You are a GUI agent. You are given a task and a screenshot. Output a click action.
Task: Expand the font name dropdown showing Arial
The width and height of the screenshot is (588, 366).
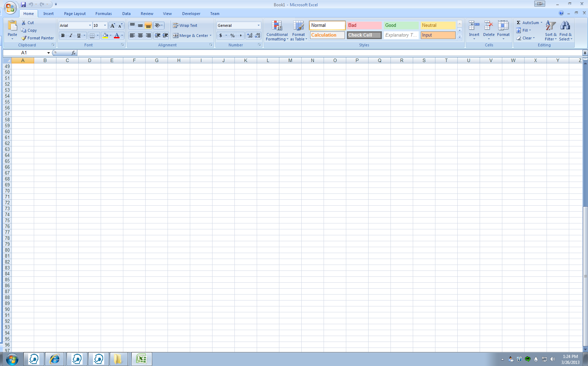pos(90,25)
